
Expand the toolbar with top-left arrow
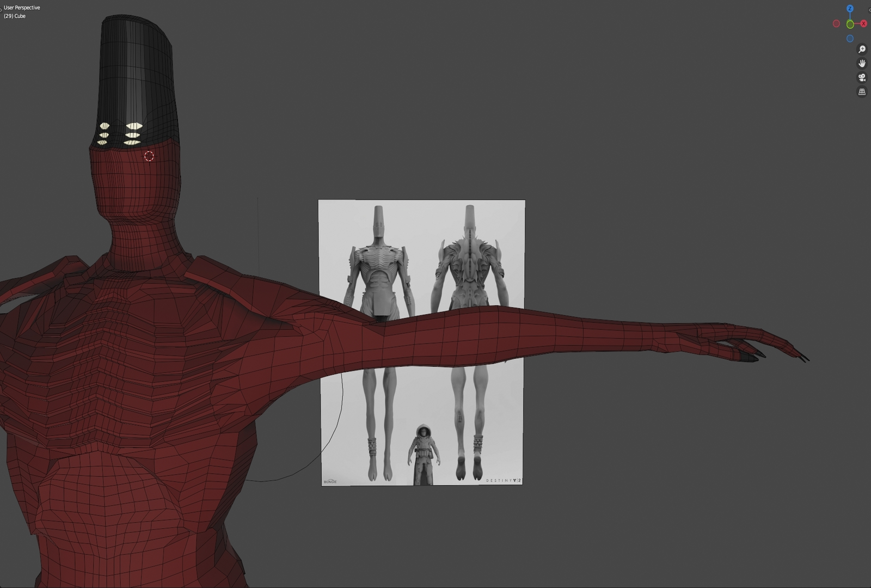(x=2, y=10)
